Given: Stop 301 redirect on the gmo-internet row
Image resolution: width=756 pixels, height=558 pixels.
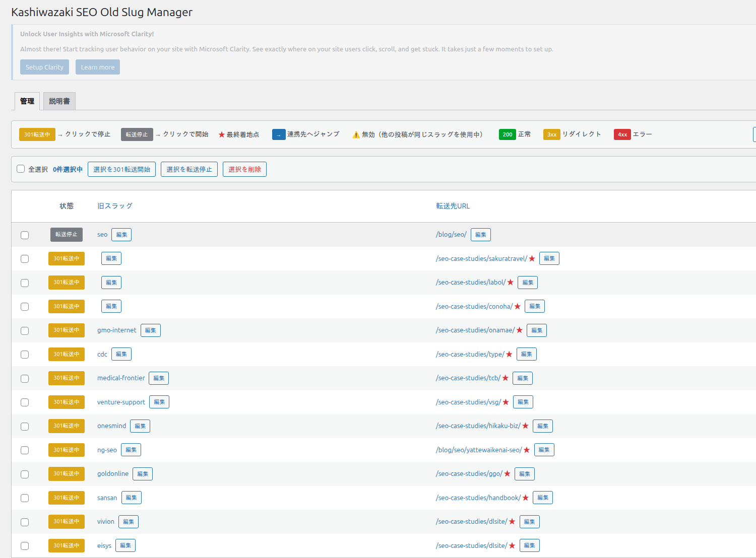Looking at the screenshot, I should tap(66, 330).
